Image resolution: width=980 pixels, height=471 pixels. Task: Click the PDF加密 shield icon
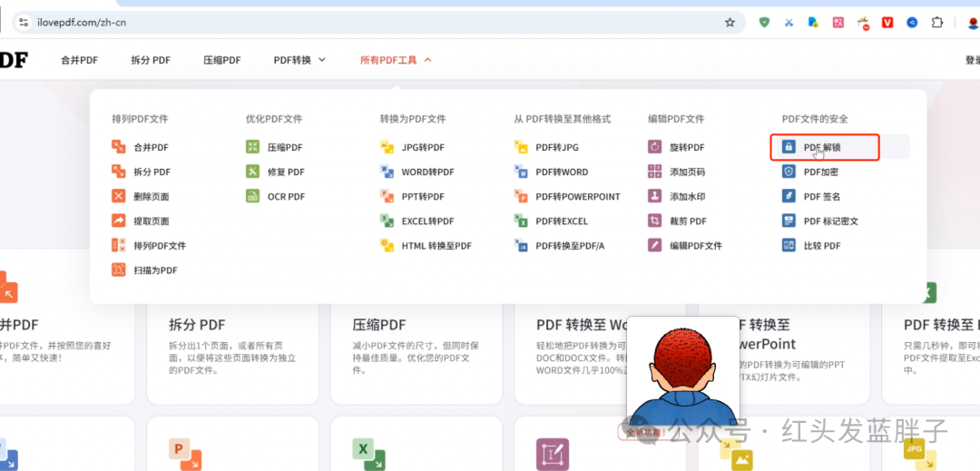789,172
